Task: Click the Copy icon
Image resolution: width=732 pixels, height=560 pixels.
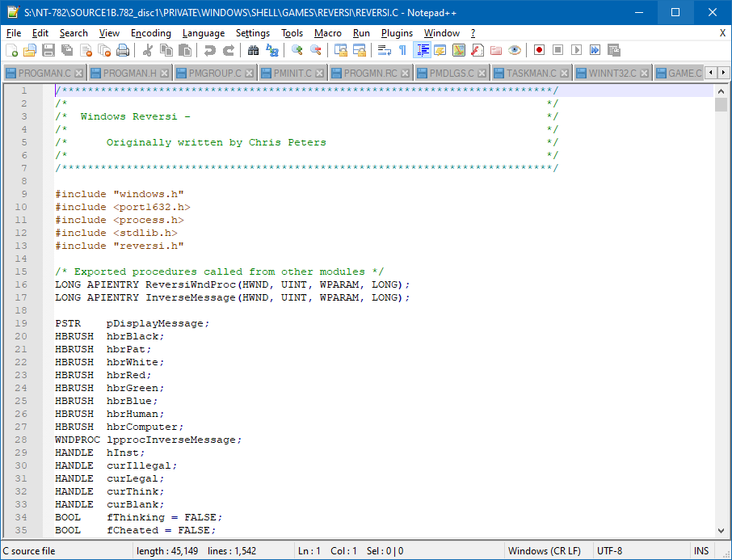Action: coord(166,50)
